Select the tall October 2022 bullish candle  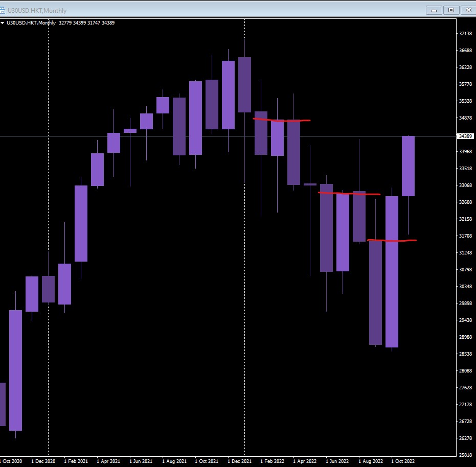392,272
